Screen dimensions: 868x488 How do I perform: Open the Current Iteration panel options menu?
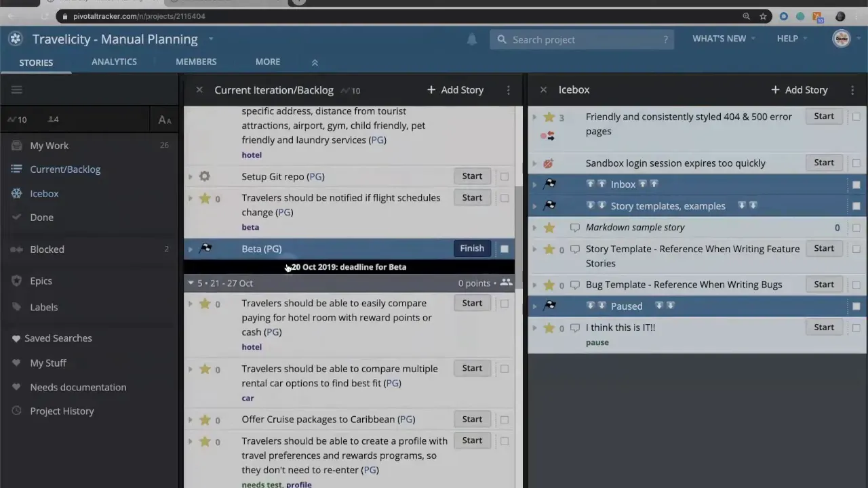tap(508, 89)
